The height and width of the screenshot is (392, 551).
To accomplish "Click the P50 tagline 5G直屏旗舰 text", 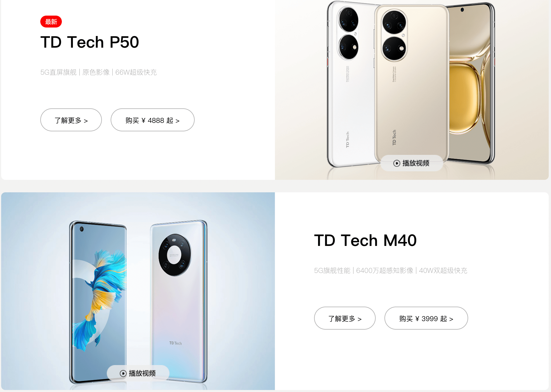I will [58, 72].
